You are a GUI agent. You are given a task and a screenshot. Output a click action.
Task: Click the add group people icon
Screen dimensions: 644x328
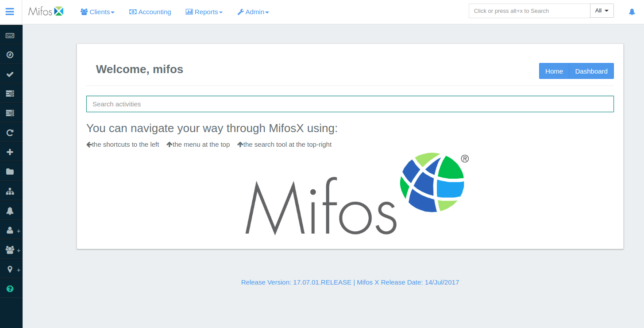[10, 250]
